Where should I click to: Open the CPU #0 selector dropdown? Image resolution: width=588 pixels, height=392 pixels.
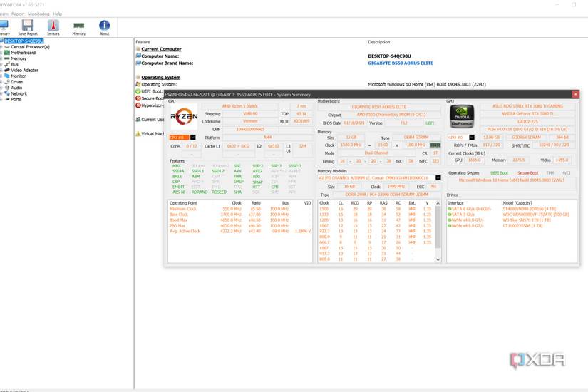pyautogui.click(x=192, y=138)
